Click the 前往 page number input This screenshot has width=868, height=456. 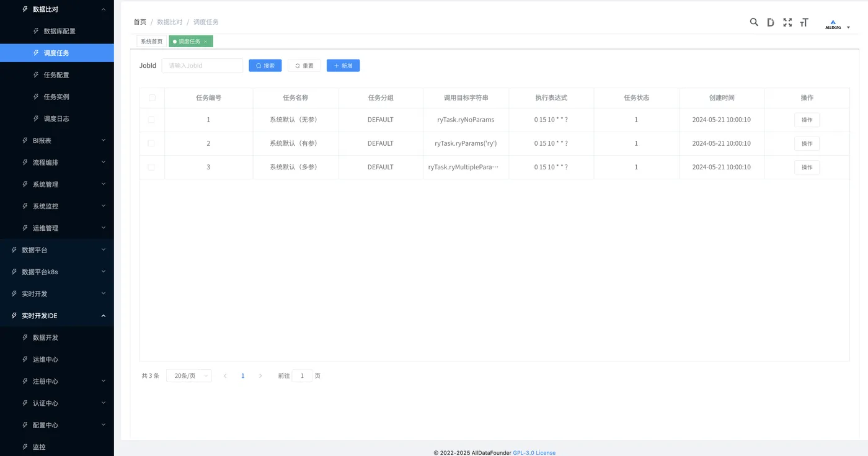tap(303, 376)
